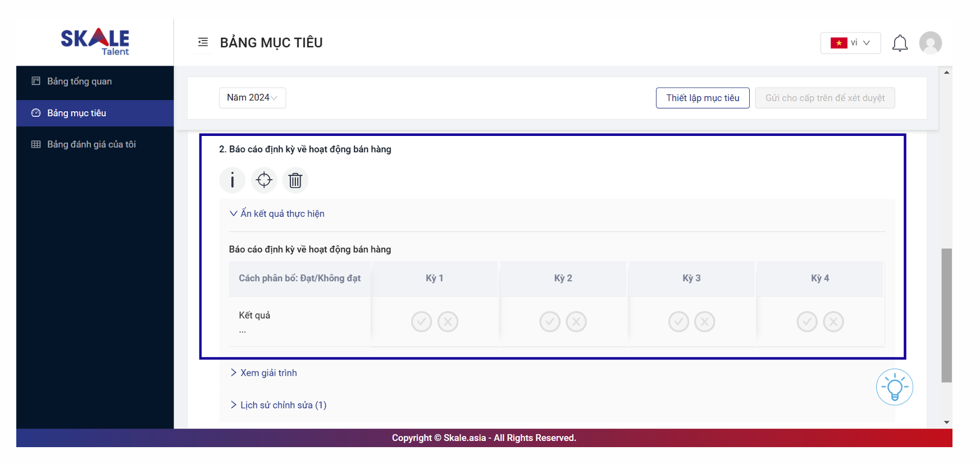Open the user avatar profile
The image size is (980, 464).
(x=930, y=43)
